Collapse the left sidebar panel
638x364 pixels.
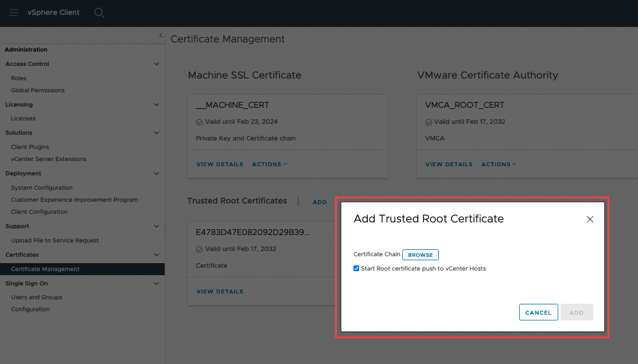(161, 36)
